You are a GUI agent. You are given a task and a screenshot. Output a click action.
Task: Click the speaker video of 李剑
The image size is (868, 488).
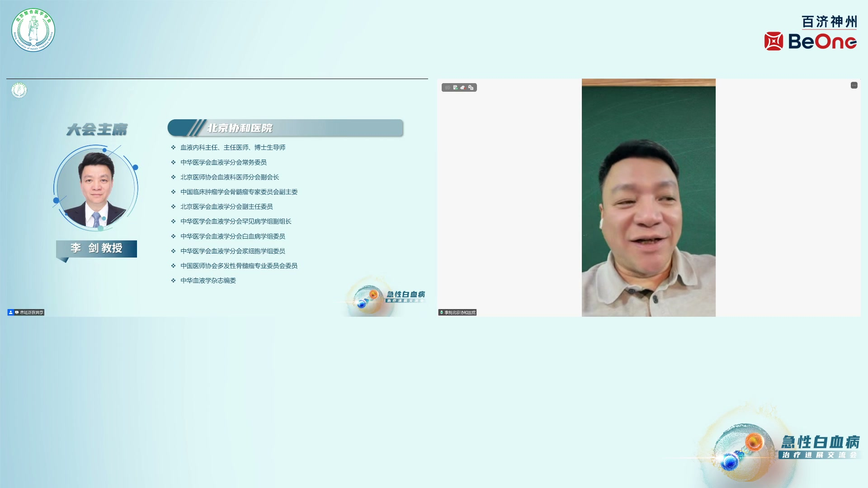648,197
